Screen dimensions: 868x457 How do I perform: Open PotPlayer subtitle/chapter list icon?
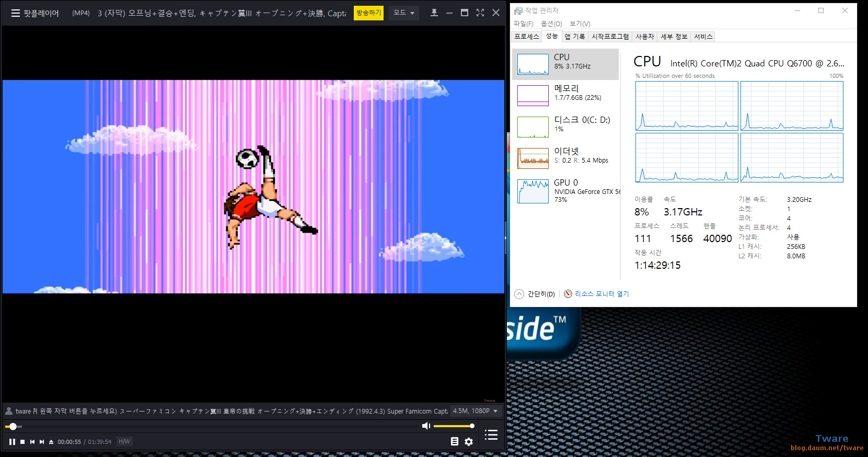coord(455,441)
